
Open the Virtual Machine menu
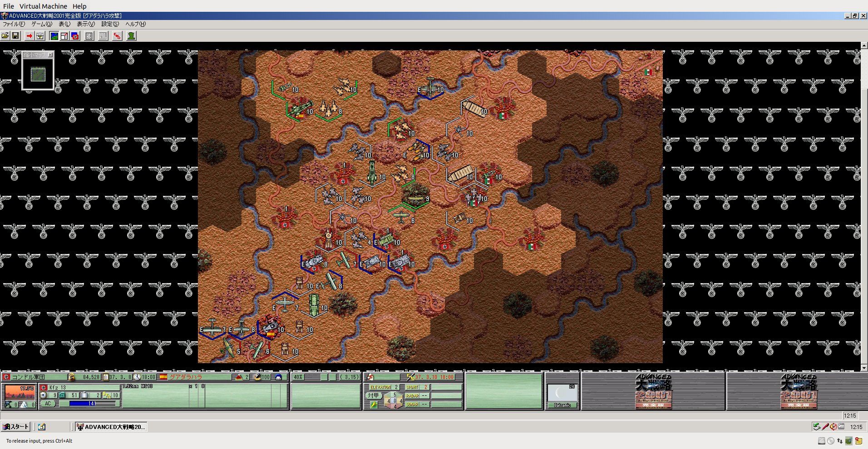43,6
